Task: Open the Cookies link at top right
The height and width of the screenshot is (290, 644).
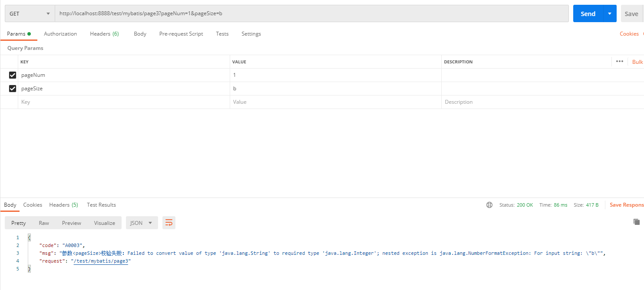Action: coord(629,34)
